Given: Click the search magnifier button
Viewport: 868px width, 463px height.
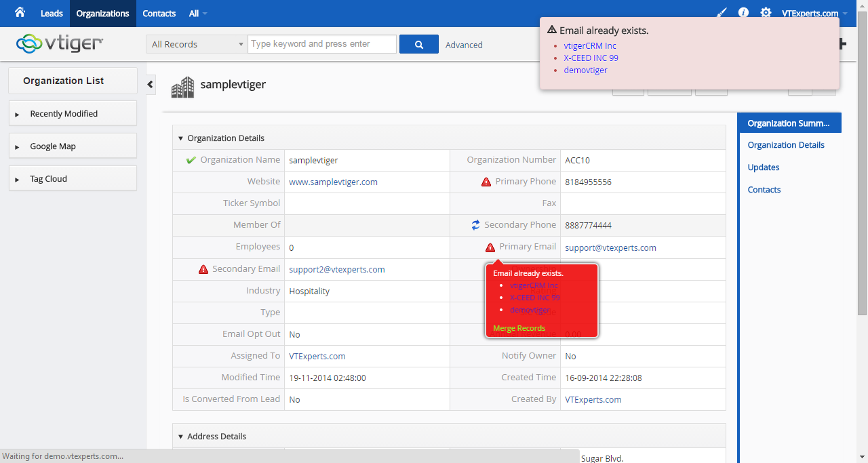Looking at the screenshot, I should [x=419, y=44].
